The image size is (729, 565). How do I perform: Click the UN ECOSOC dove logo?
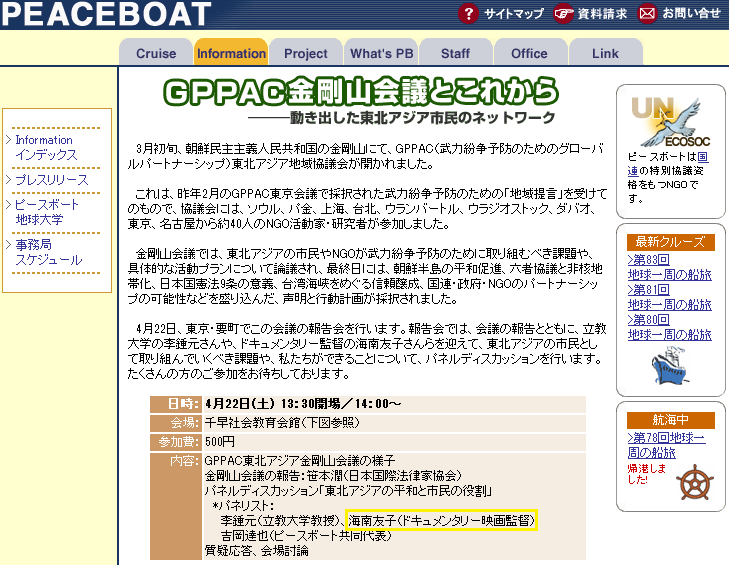coord(670,121)
